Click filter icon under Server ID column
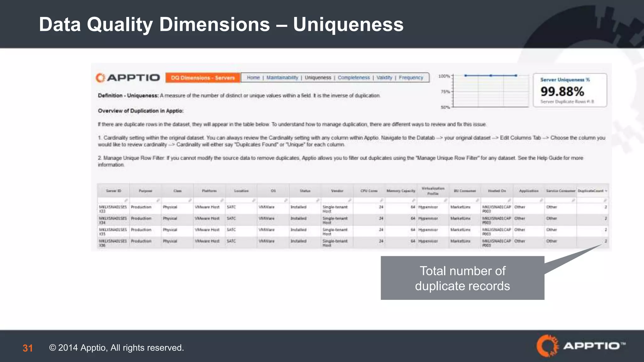The width and height of the screenshot is (644, 362). click(126, 200)
